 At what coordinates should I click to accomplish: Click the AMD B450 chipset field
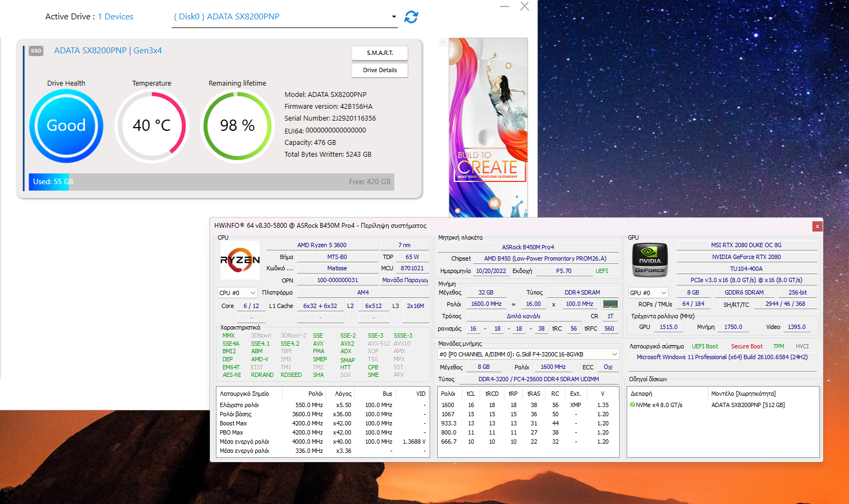[545, 258]
